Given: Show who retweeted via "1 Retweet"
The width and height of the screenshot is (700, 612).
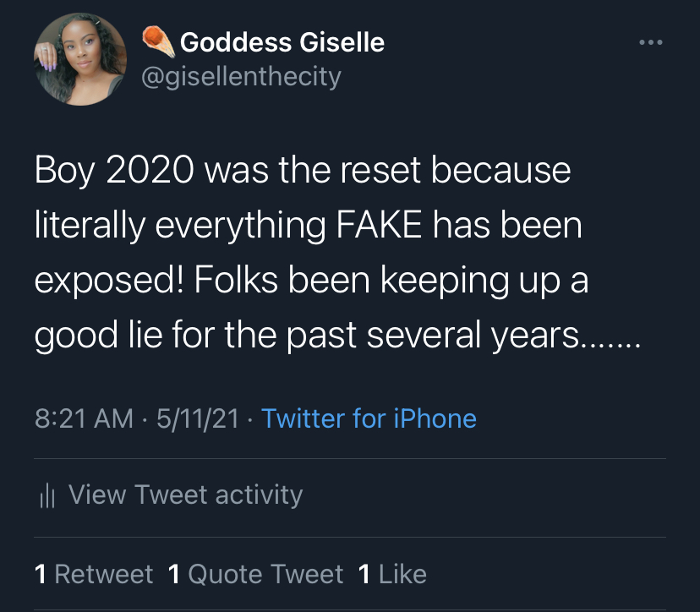Looking at the screenshot, I should (x=94, y=575).
